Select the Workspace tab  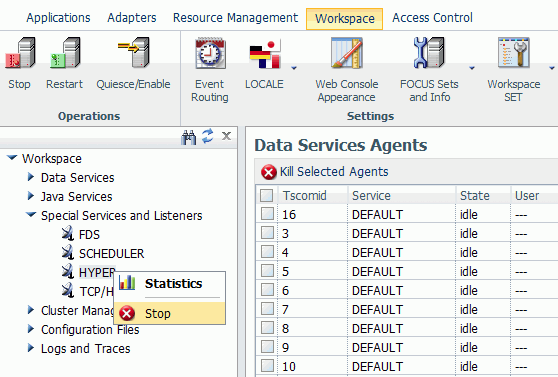click(x=344, y=19)
